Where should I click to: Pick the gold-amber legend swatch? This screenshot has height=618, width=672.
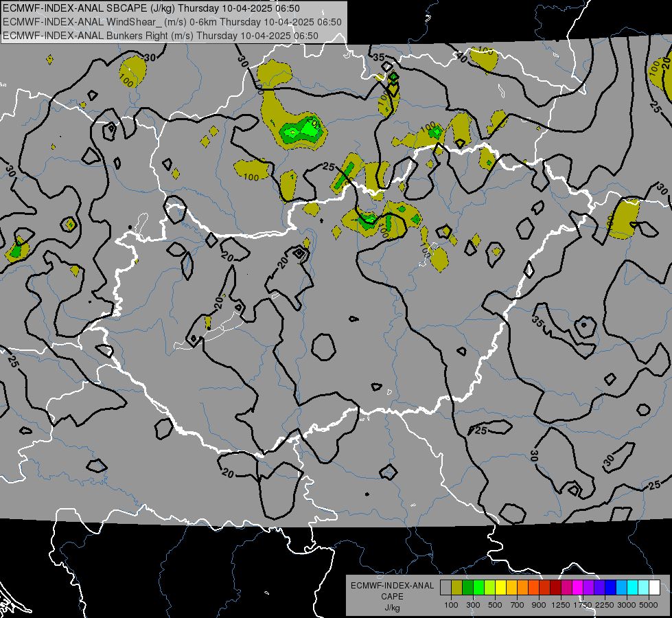[x=511, y=588]
